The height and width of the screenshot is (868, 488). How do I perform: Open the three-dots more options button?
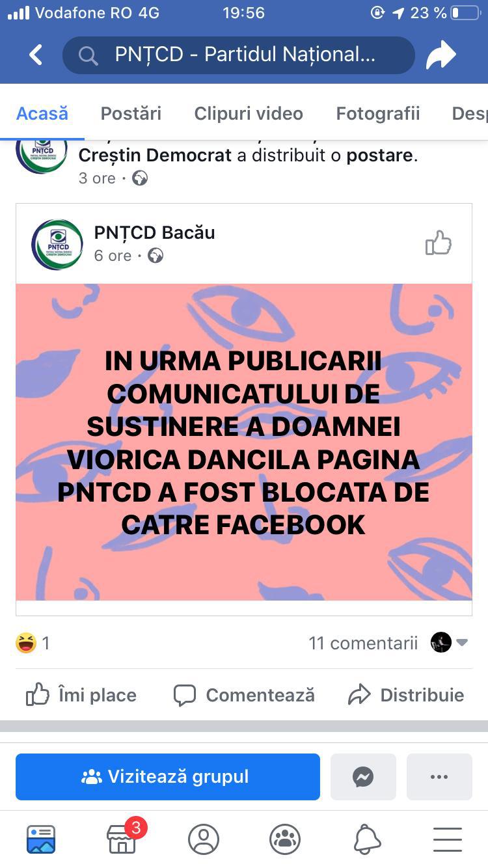pos(439,777)
